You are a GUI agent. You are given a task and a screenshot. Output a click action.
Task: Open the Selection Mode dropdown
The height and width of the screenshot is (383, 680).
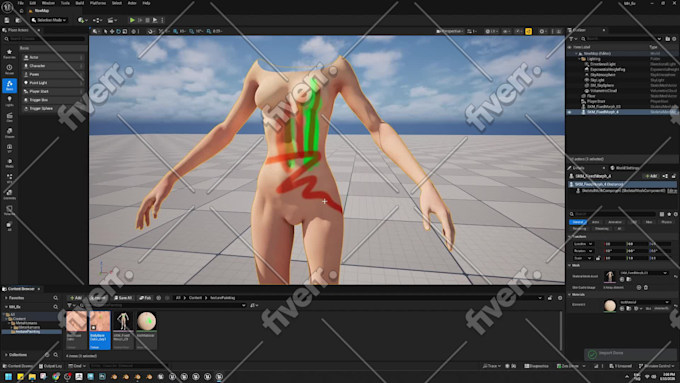coord(49,20)
